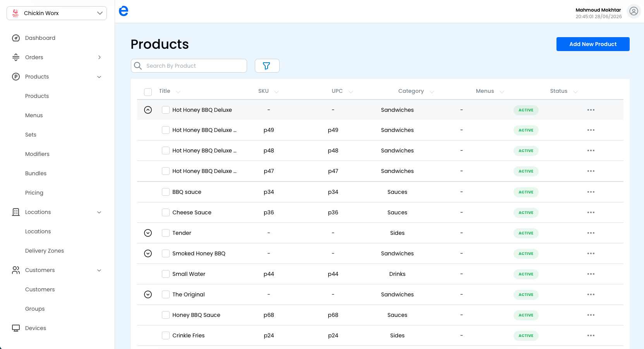
Task: Check the Cheese Sauce checkbox
Action: (x=166, y=212)
